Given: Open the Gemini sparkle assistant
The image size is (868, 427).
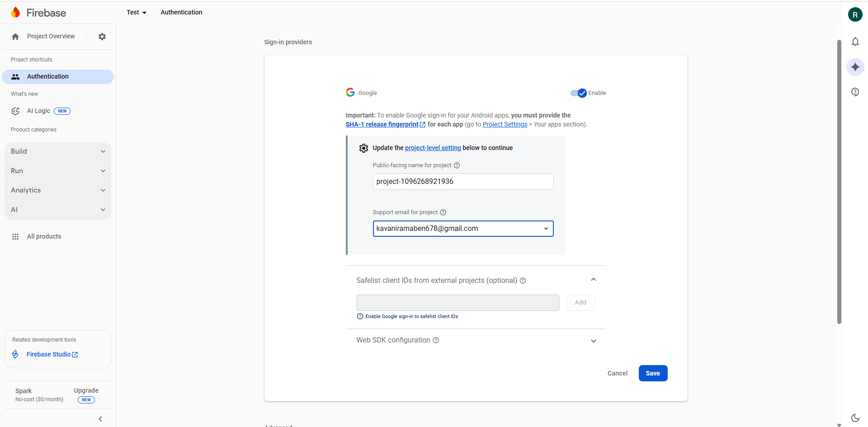Looking at the screenshot, I should coord(855,67).
